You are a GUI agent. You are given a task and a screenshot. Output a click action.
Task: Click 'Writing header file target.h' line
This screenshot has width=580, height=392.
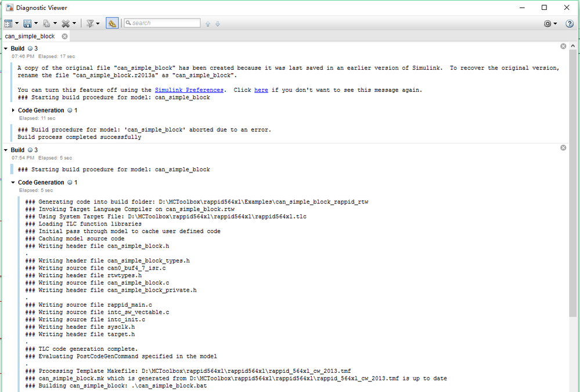click(80, 335)
